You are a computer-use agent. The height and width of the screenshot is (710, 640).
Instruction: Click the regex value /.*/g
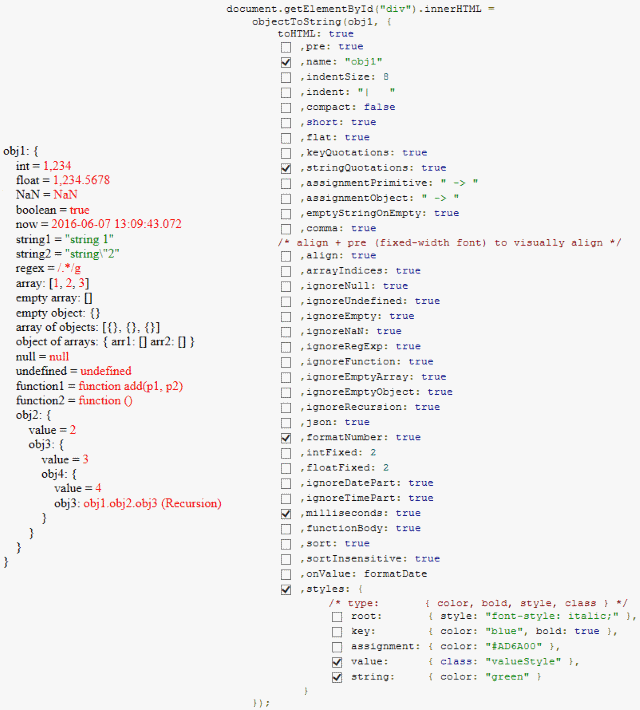point(69,269)
